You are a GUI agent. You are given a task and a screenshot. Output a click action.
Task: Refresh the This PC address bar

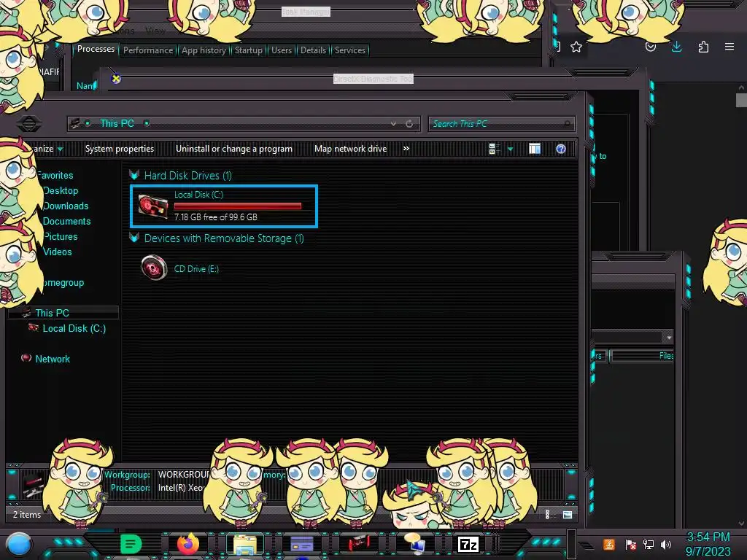coord(409,124)
